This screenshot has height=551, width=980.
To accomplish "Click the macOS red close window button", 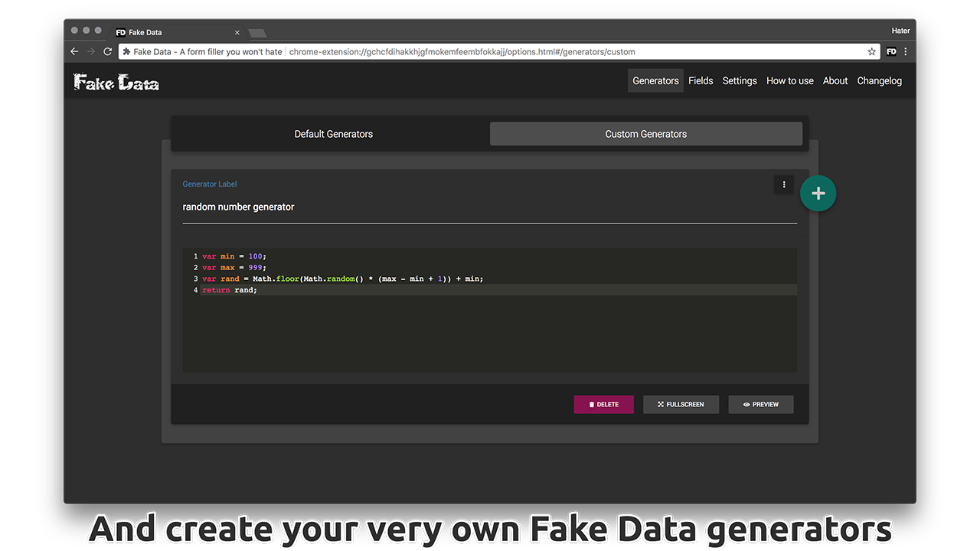I will (x=74, y=31).
